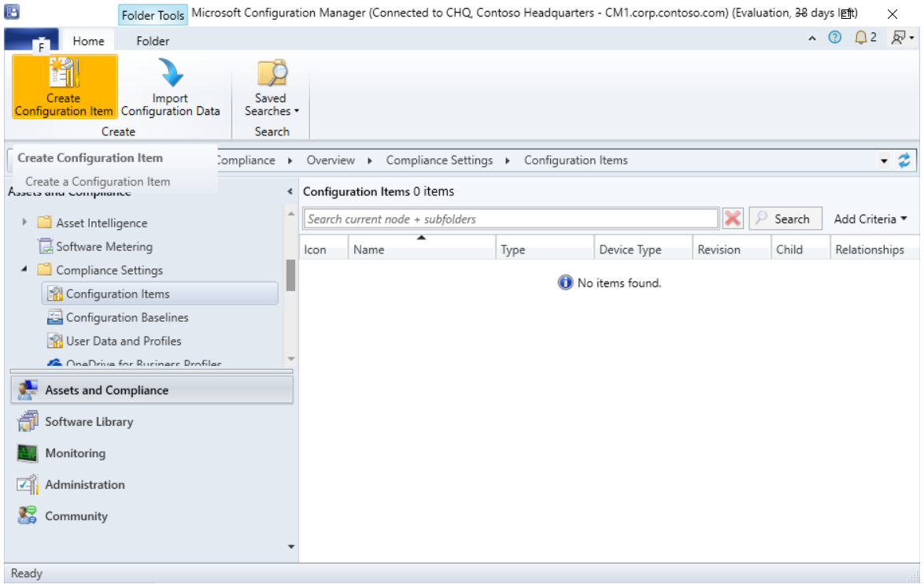This screenshot has width=924, height=584.
Task: Click the tree scrollbar thumb
Action: coord(290,275)
